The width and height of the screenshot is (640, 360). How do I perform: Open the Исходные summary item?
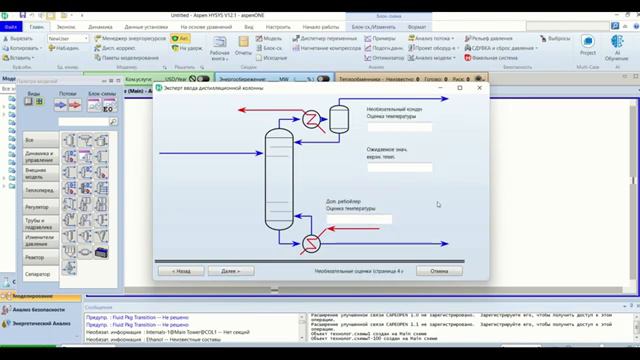pos(271,58)
